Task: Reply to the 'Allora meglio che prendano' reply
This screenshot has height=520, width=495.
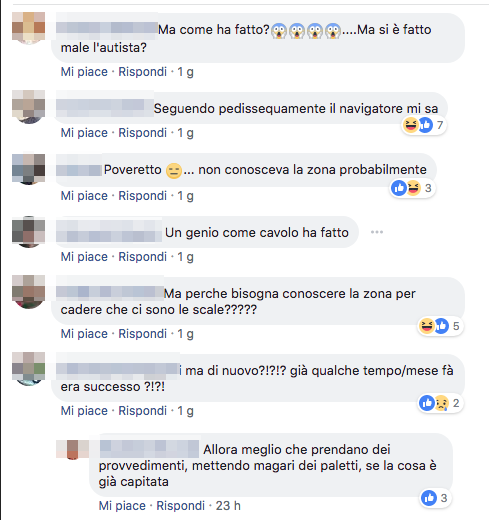Action: (181, 506)
